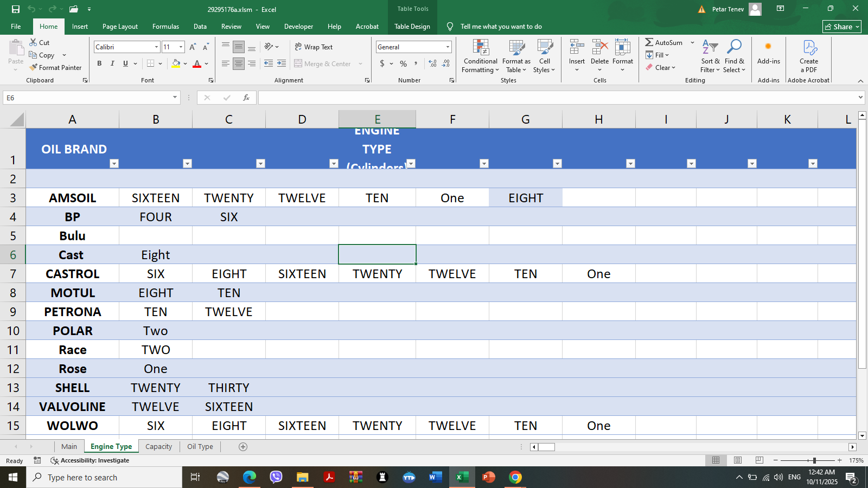Open the Table Design tab
The image size is (868, 488).
coord(412,27)
